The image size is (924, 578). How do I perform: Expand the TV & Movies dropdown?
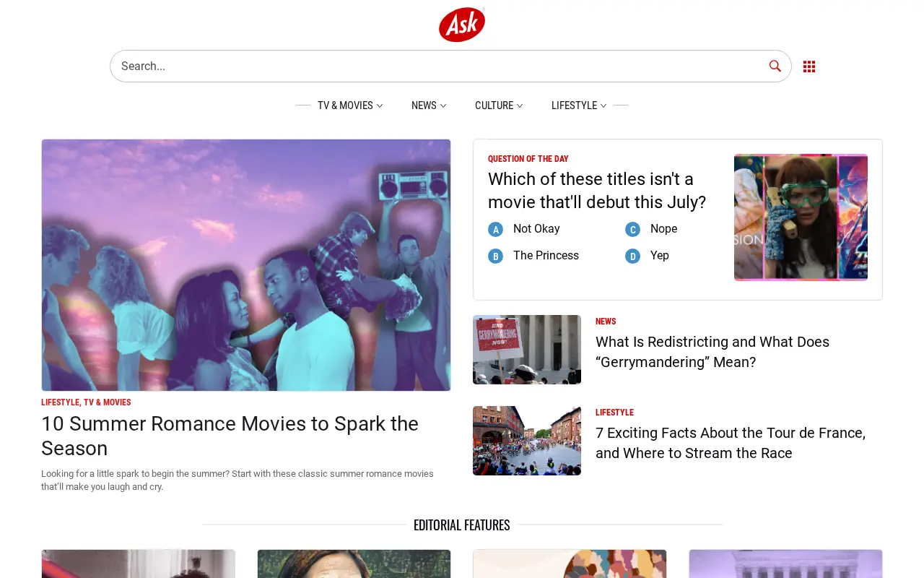(x=350, y=105)
